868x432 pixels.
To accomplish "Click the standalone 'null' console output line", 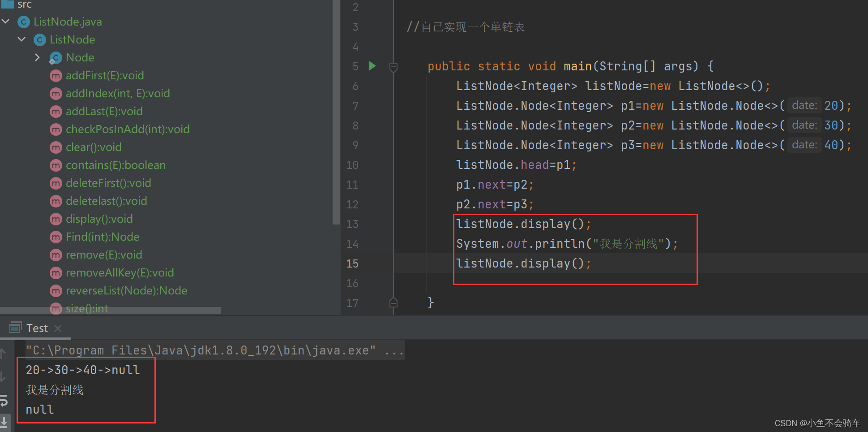I will pos(40,410).
